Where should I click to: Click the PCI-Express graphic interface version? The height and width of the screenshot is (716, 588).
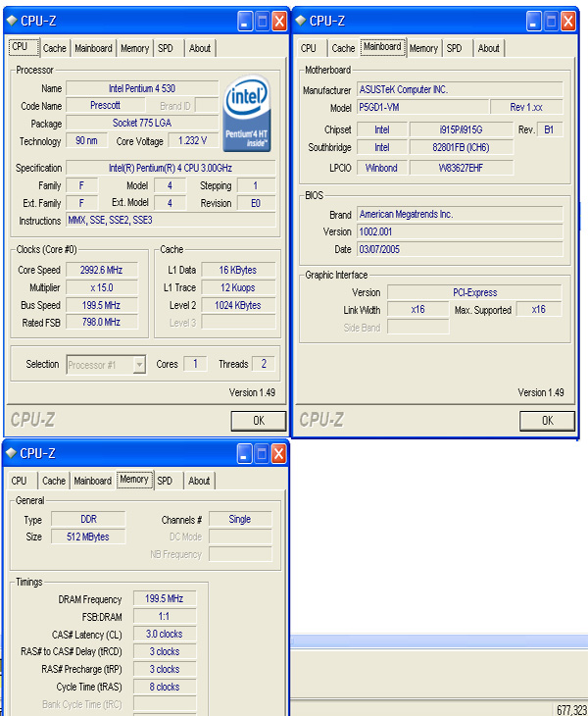[x=474, y=292]
